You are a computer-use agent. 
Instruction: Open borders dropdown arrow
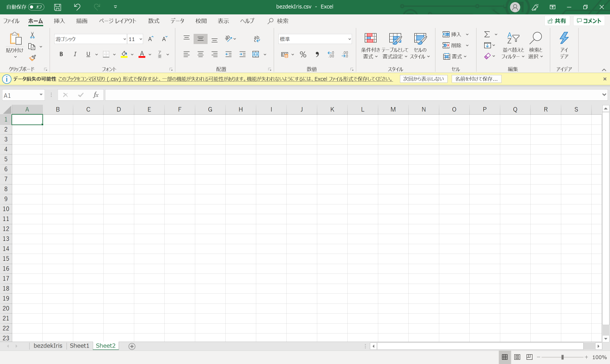(x=114, y=54)
